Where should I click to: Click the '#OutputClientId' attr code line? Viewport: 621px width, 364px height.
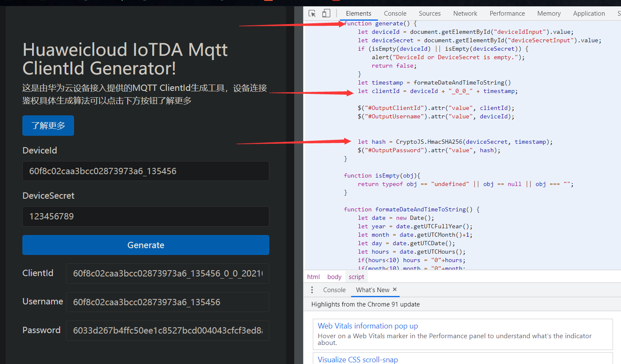[x=436, y=108]
